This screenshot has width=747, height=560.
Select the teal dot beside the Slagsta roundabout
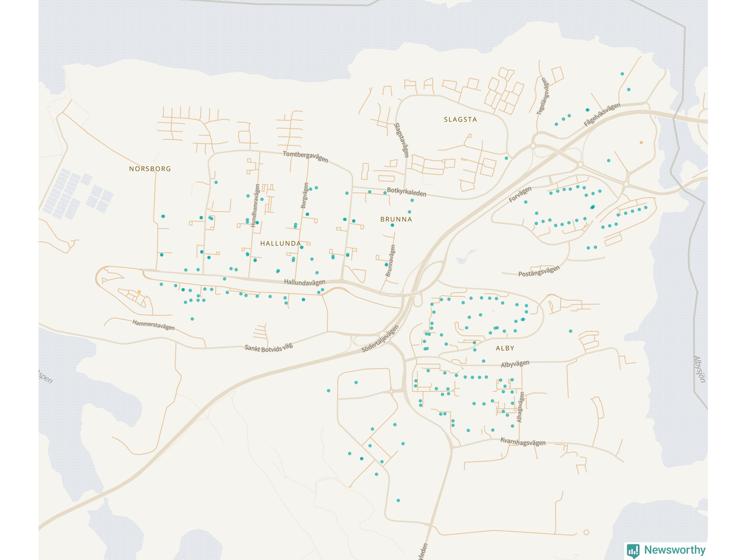[507, 158]
